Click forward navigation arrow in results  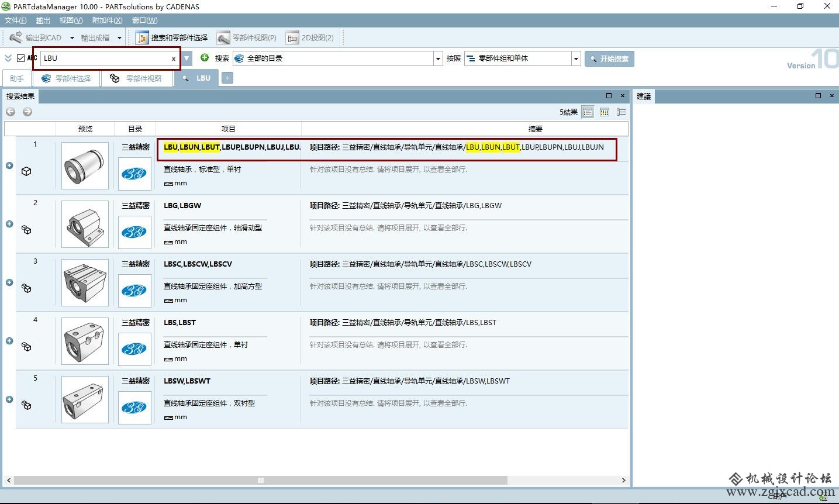click(x=27, y=112)
